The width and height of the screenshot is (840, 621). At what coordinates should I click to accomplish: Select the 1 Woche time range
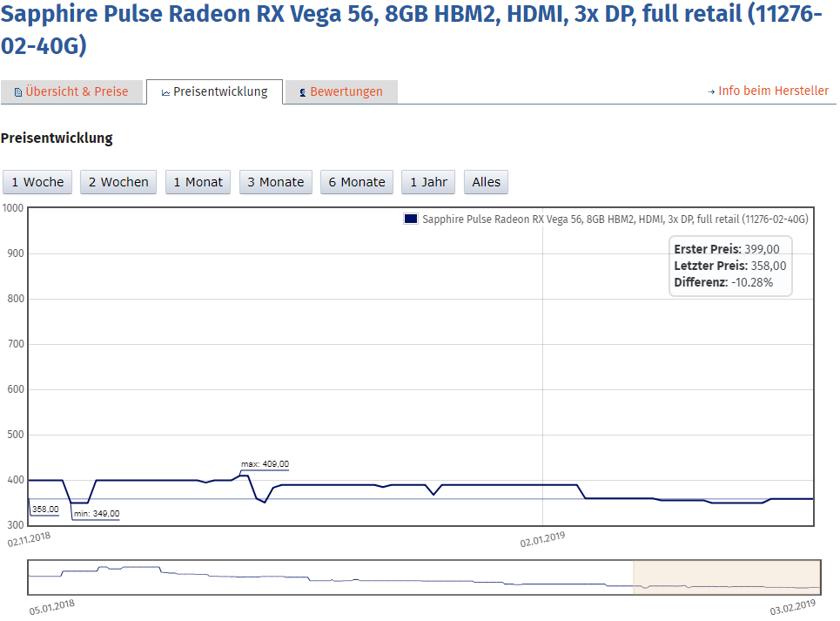point(37,181)
